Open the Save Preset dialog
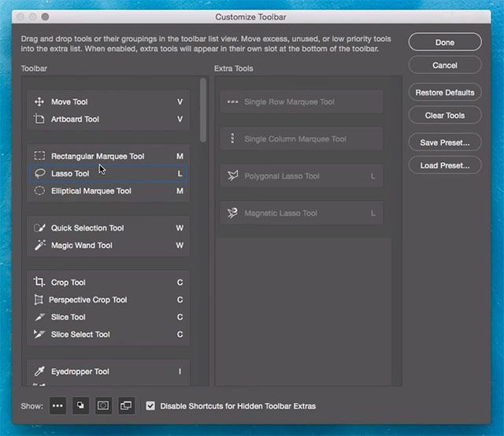Image resolution: width=504 pixels, height=436 pixels. click(445, 142)
